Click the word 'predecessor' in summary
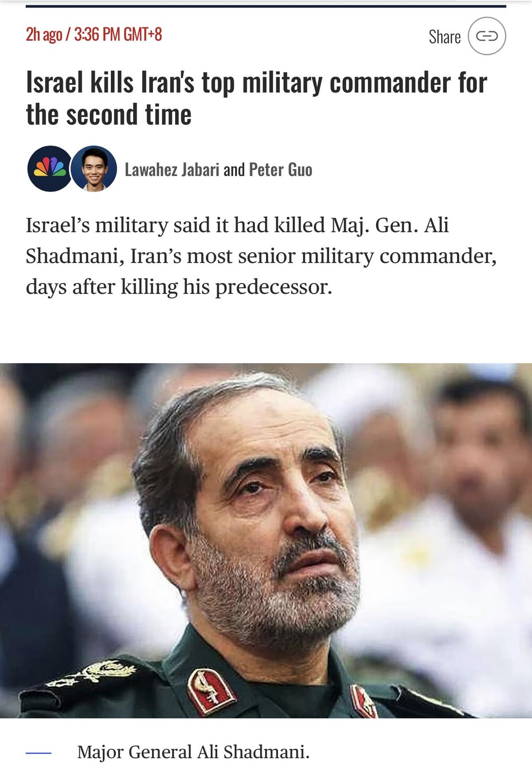Image resolution: width=532 pixels, height=771 pixels. pos(274,287)
